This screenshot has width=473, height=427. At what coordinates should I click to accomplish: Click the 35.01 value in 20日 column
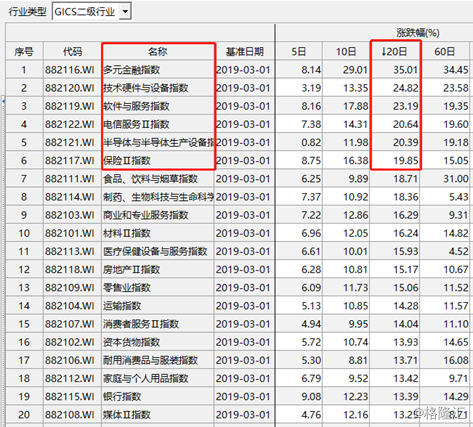[405, 70]
